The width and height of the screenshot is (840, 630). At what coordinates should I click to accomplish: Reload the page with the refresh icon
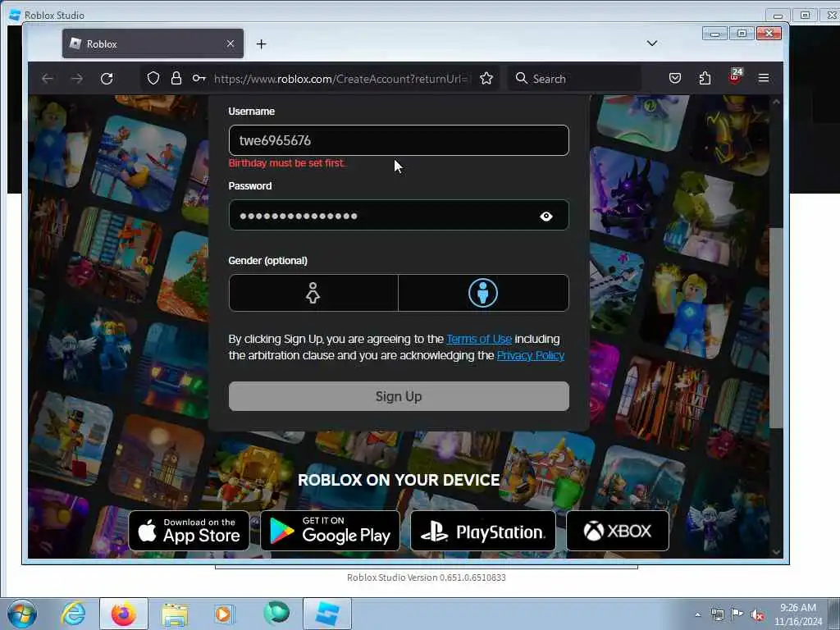(107, 79)
